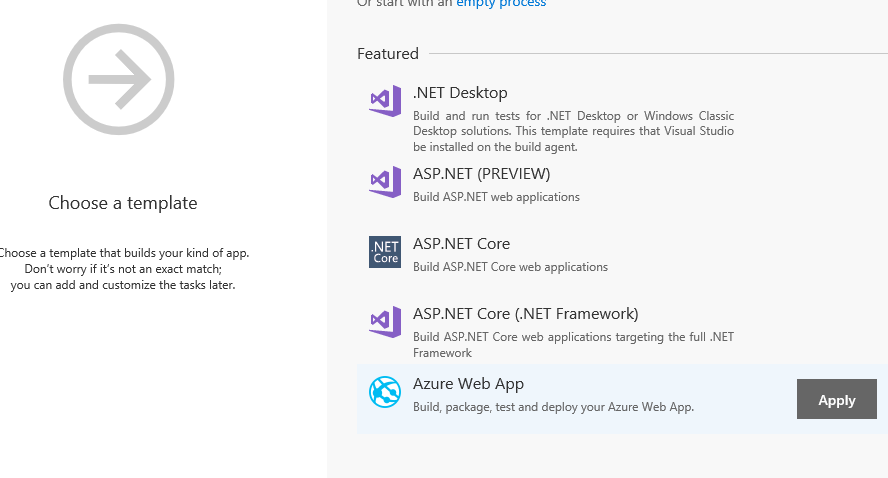
Task: Click the .NET Desktop description paragraph
Action: click(x=573, y=131)
